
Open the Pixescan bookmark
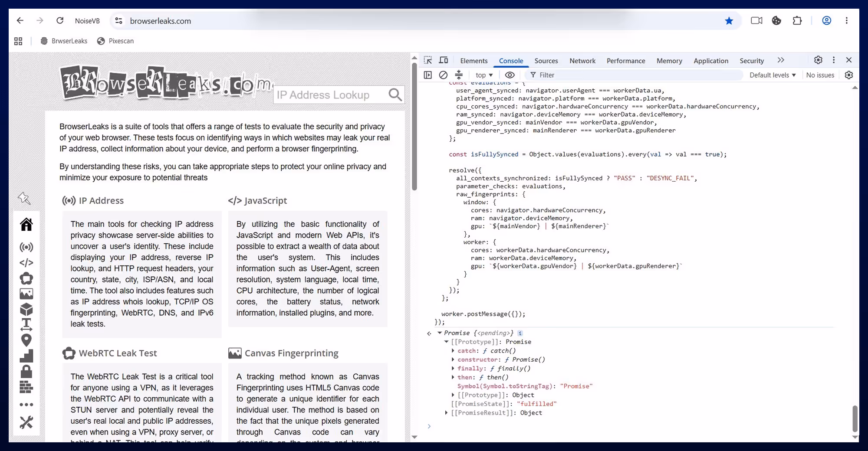pyautogui.click(x=115, y=41)
